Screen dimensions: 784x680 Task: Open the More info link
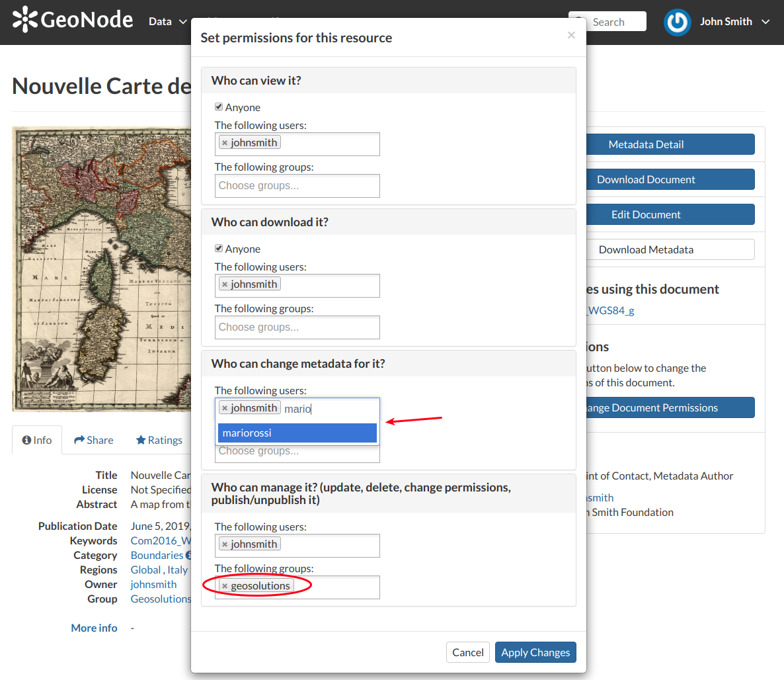click(94, 628)
